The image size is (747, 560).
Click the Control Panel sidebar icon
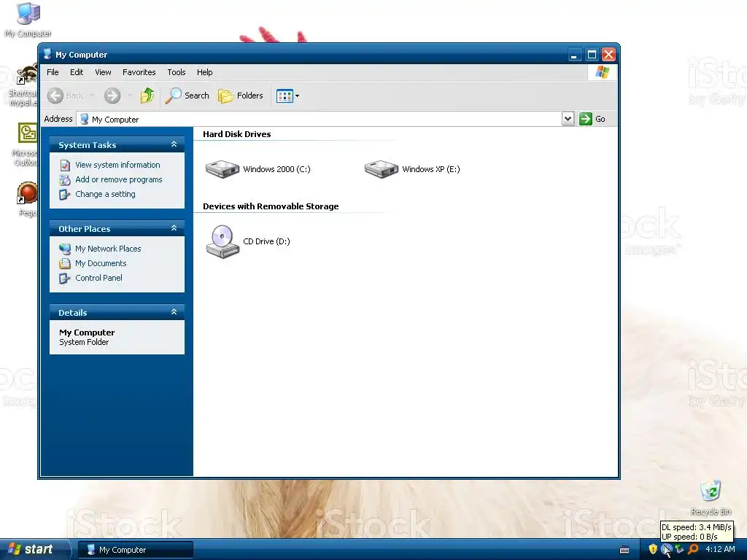coord(65,279)
